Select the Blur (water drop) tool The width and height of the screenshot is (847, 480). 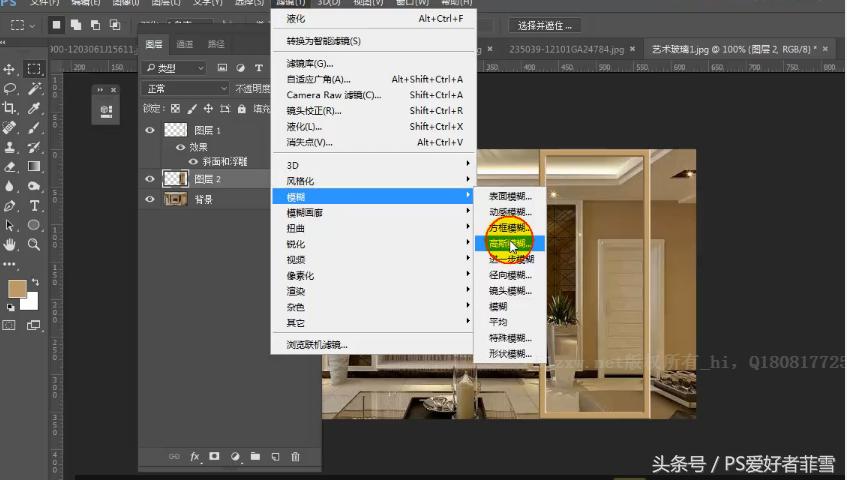click(9, 186)
